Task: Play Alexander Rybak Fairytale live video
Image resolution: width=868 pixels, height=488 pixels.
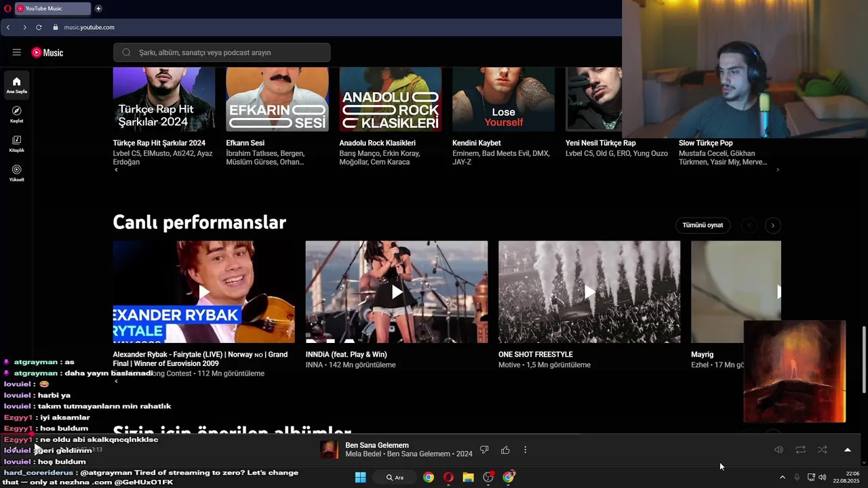Action: (203, 292)
